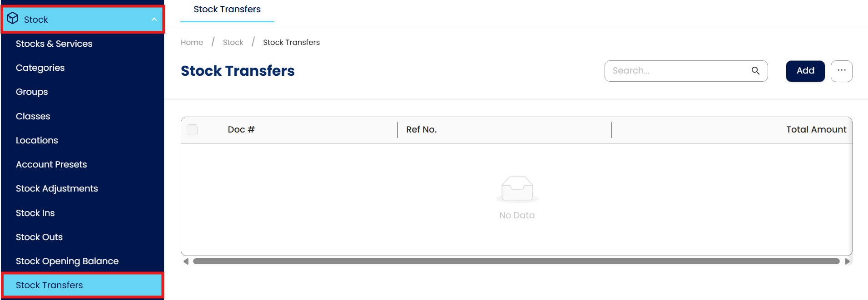This screenshot has height=300, width=868.
Task: Click the right scroll arrow below table
Action: (x=847, y=261)
